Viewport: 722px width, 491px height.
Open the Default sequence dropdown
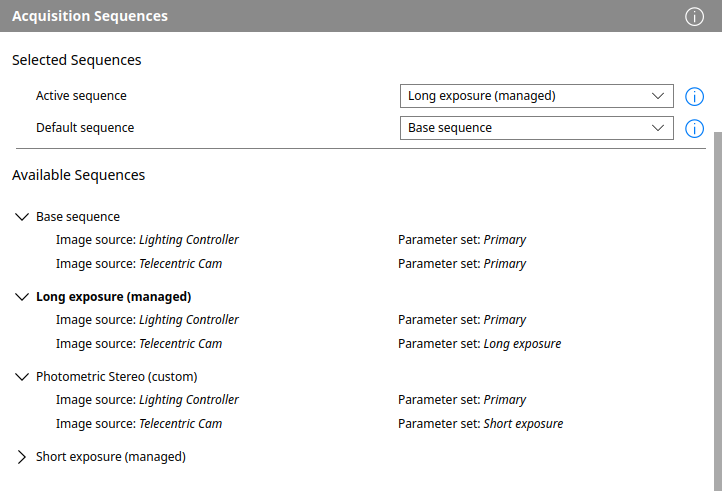[536, 128]
